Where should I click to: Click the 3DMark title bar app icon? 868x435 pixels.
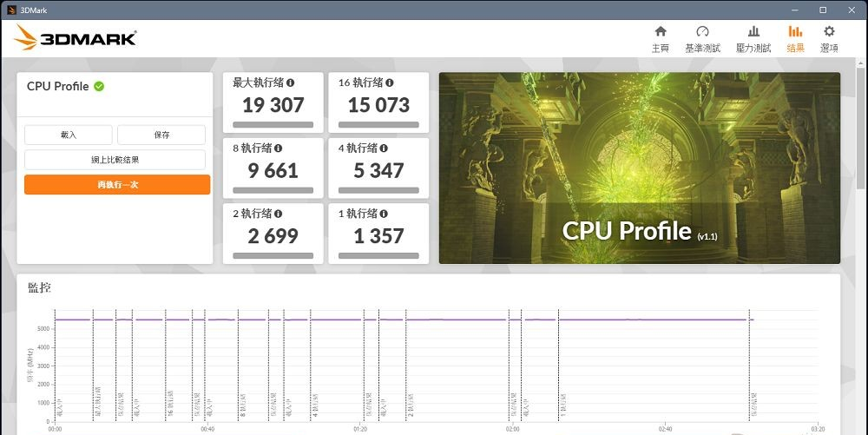pos(11,10)
